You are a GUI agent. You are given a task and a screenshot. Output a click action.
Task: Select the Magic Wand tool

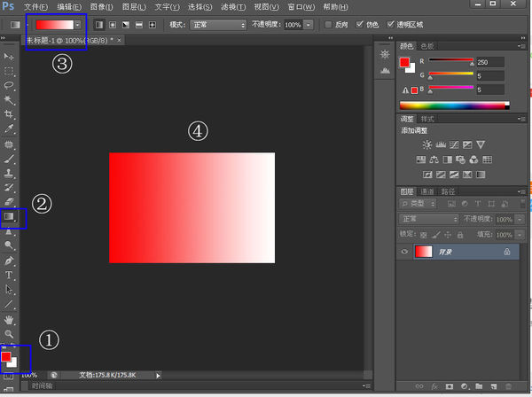click(x=9, y=99)
